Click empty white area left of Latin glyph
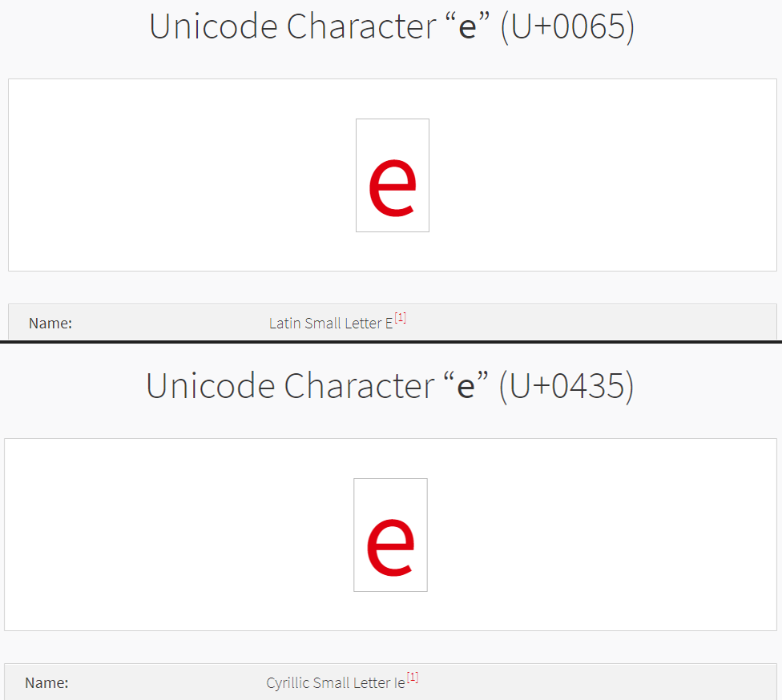 coord(182,175)
